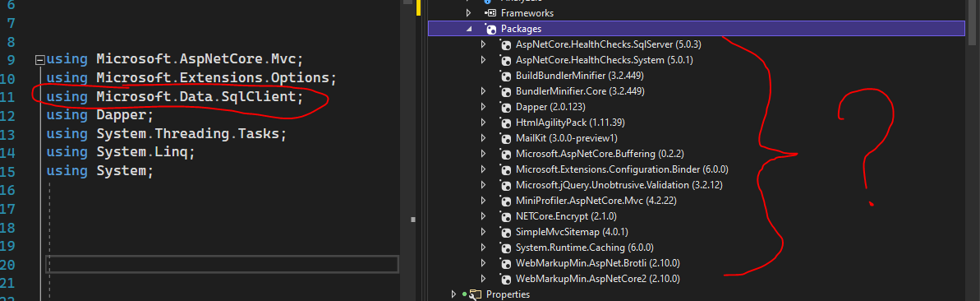Click 'Microsoft.Extensions.Options' on line 10
Viewport: 980px width, 301px height.
213,78
